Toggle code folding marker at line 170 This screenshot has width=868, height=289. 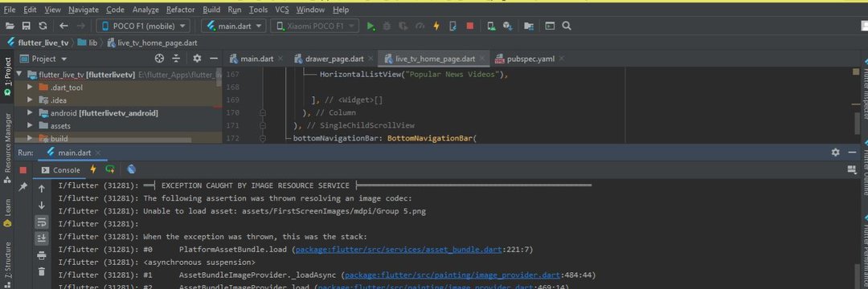262,112
